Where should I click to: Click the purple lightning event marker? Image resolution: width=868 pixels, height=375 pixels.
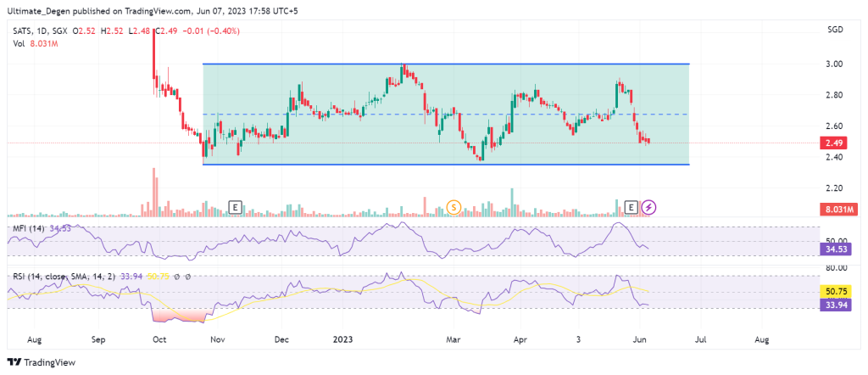[650, 208]
